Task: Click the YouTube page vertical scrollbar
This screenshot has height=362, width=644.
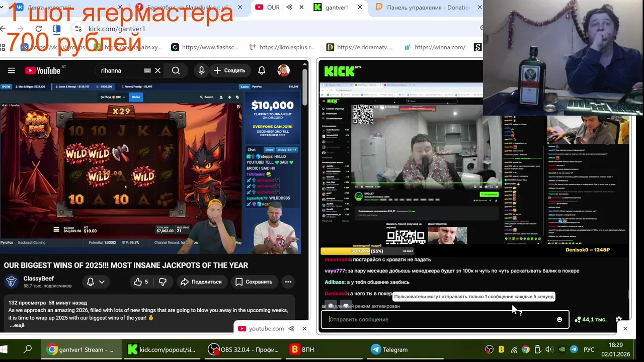Action: 305,88
